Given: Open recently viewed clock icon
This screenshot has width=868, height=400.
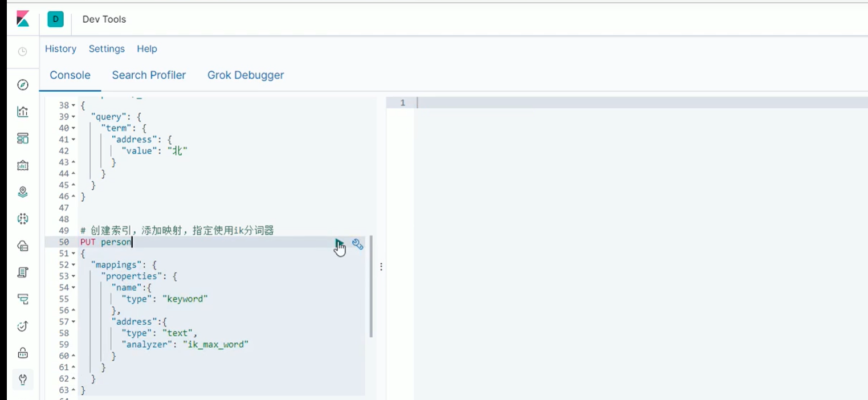Looking at the screenshot, I should (x=23, y=52).
